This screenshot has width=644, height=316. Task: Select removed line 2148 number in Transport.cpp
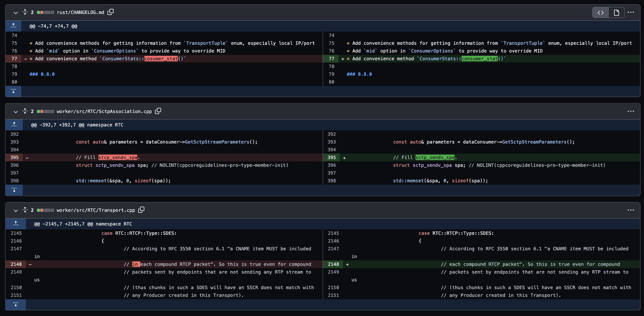[x=16, y=264]
